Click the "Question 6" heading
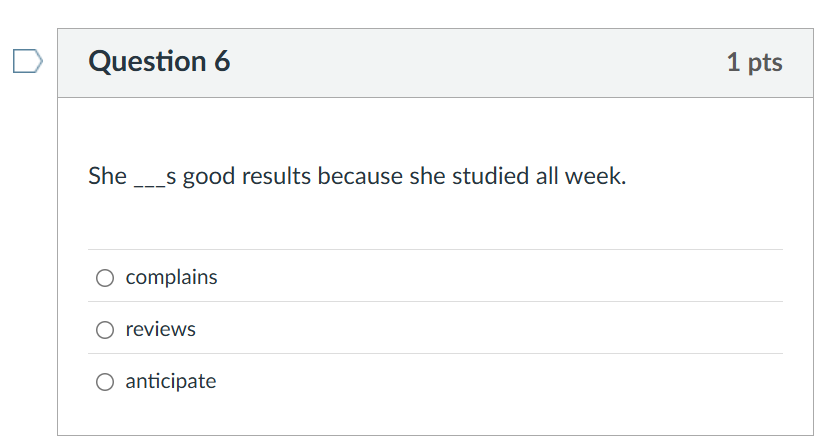This screenshot has height=441, width=823. pos(159,62)
